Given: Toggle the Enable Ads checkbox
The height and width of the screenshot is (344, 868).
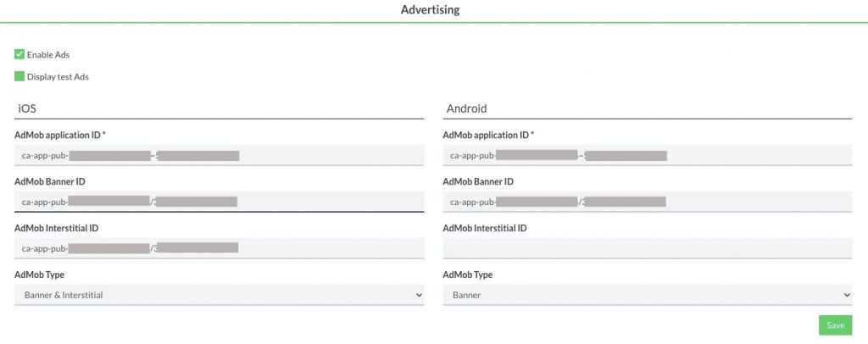Looking at the screenshot, I should [19, 54].
